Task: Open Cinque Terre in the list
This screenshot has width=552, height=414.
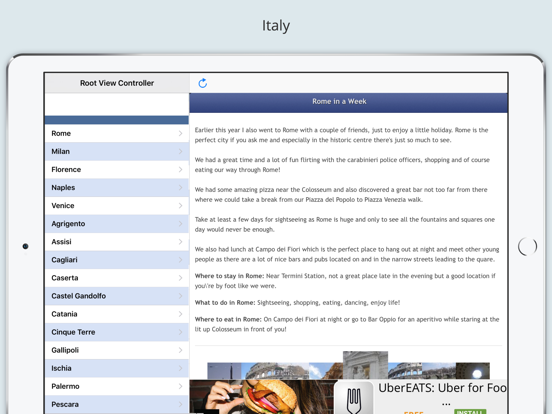Action: (x=117, y=332)
